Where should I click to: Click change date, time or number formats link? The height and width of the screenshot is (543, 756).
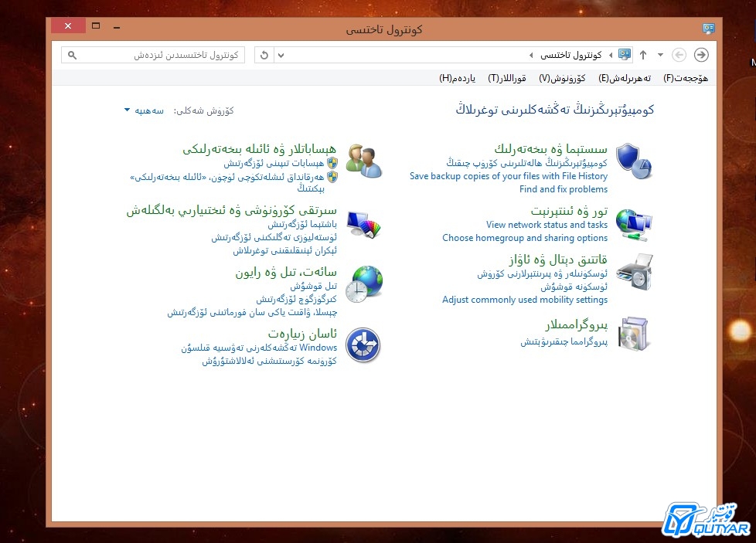tap(252, 313)
